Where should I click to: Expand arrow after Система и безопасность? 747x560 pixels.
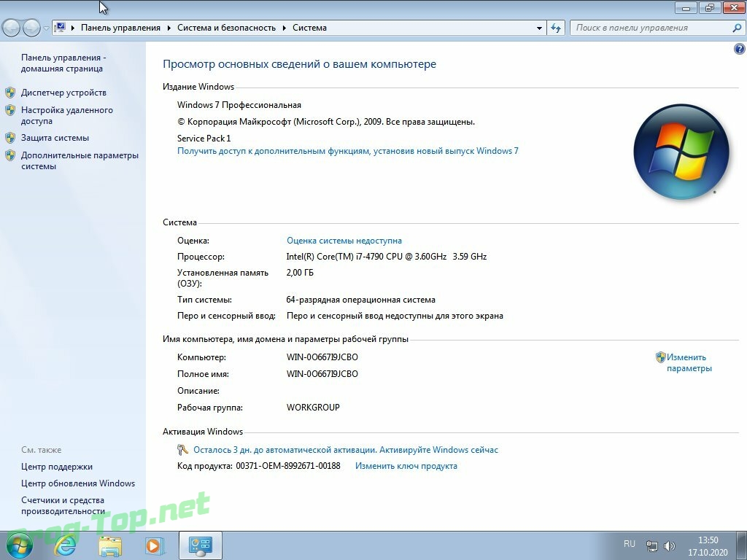285,28
